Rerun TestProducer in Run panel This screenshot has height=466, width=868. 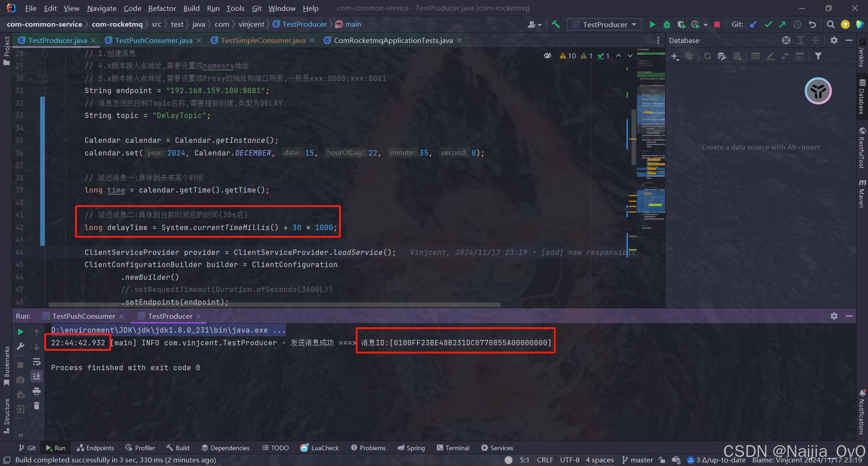tap(20, 332)
